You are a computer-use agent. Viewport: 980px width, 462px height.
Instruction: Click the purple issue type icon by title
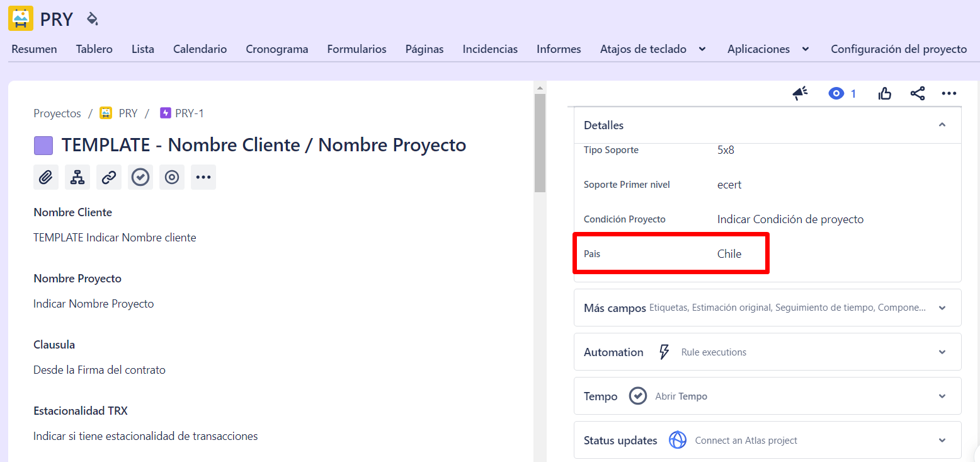point(44,146)
